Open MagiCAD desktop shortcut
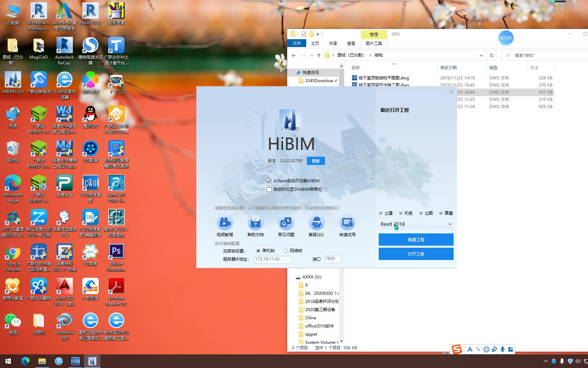 (38, 48)
